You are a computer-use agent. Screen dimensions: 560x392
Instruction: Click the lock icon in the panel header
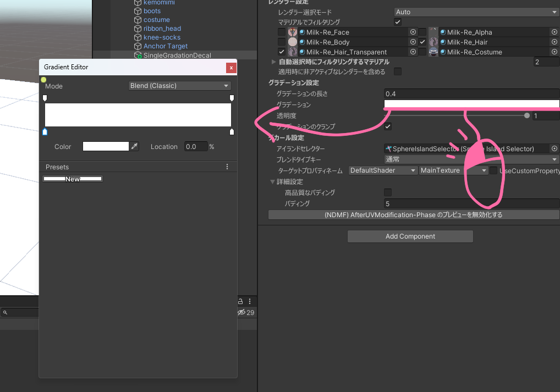click(x=240, y=301)
